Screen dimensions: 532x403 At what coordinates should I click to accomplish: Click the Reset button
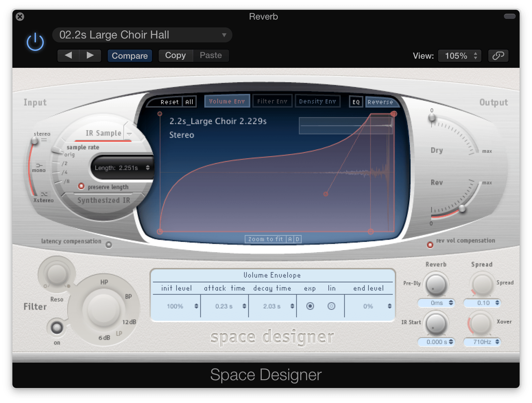(x=169, y=102)
